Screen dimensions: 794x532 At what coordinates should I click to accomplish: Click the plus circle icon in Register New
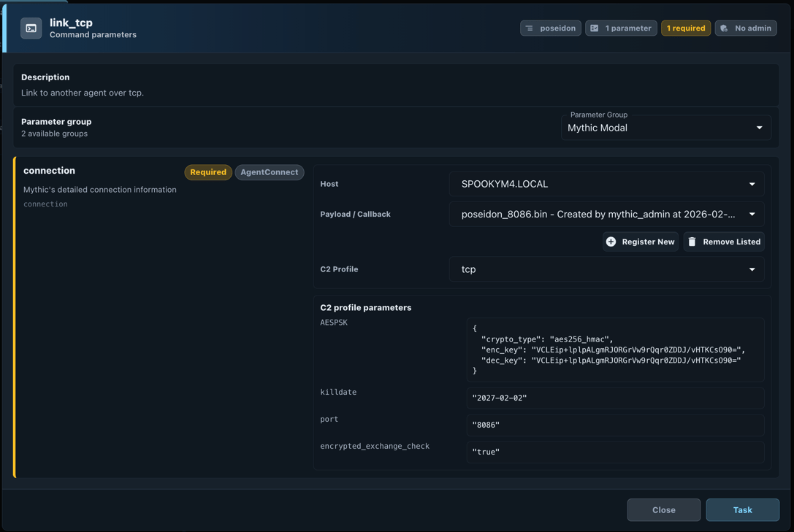pos(611,242)
